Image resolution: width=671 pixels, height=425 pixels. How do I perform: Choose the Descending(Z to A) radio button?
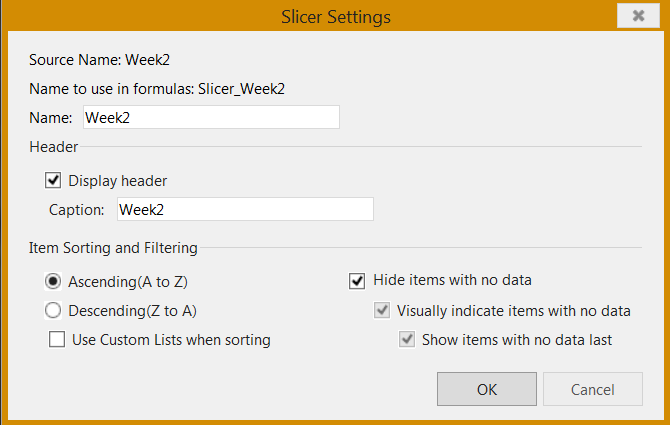(53, 310)
